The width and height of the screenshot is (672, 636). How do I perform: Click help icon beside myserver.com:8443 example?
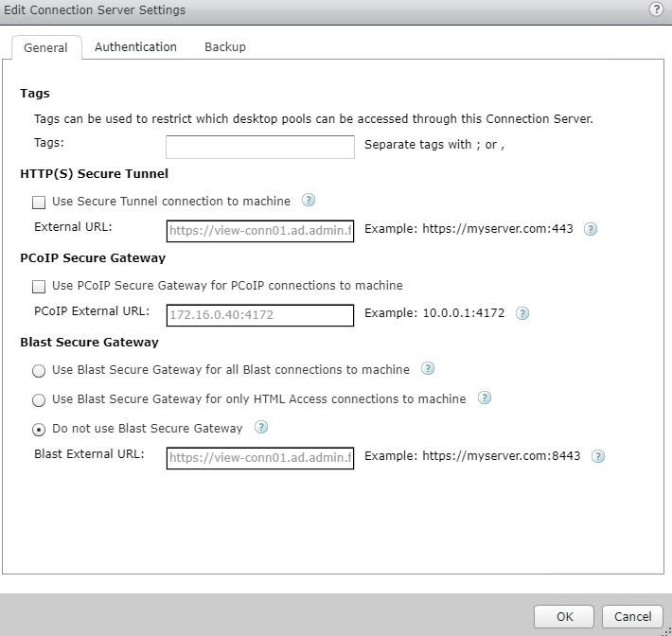click(x=597, y=456)
